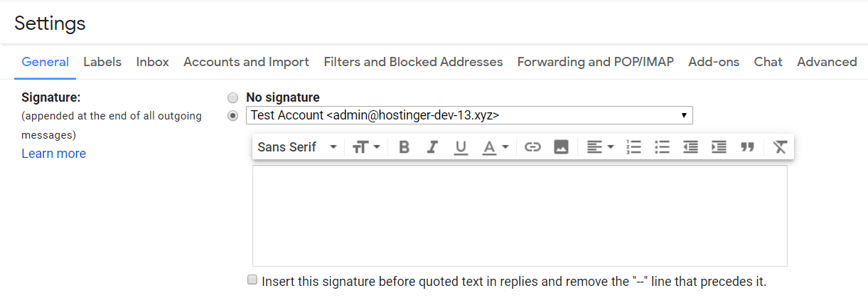This screenshot has width=868, height=298.
Task: Insert an image into signature
Action: coord(561,147)
